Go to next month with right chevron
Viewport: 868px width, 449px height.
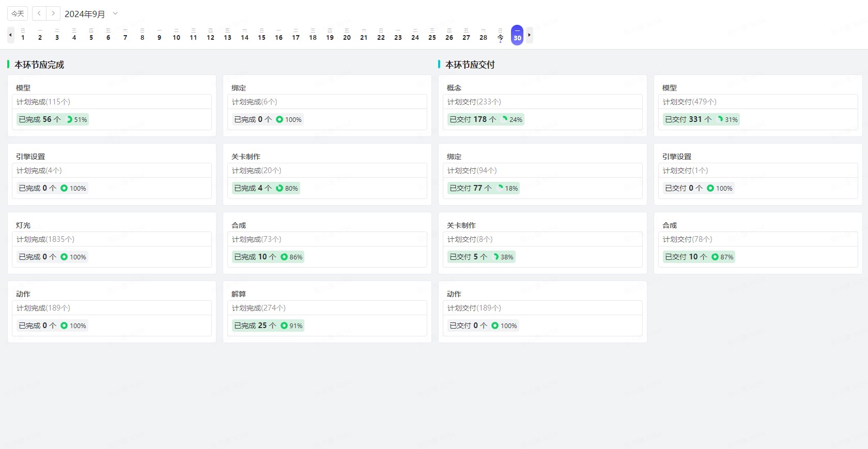pos(53,13)
